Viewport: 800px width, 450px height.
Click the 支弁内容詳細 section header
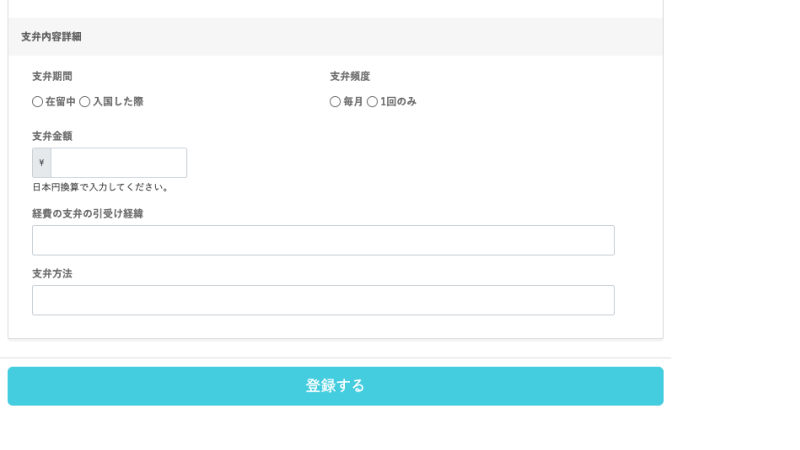pos(51,37)
